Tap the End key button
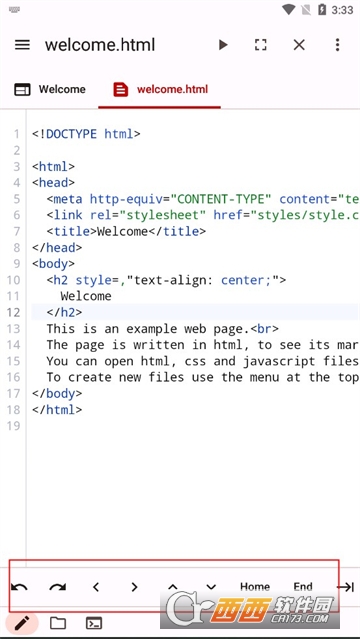Screen dimensions: 360x639 (x=303, y=587)
